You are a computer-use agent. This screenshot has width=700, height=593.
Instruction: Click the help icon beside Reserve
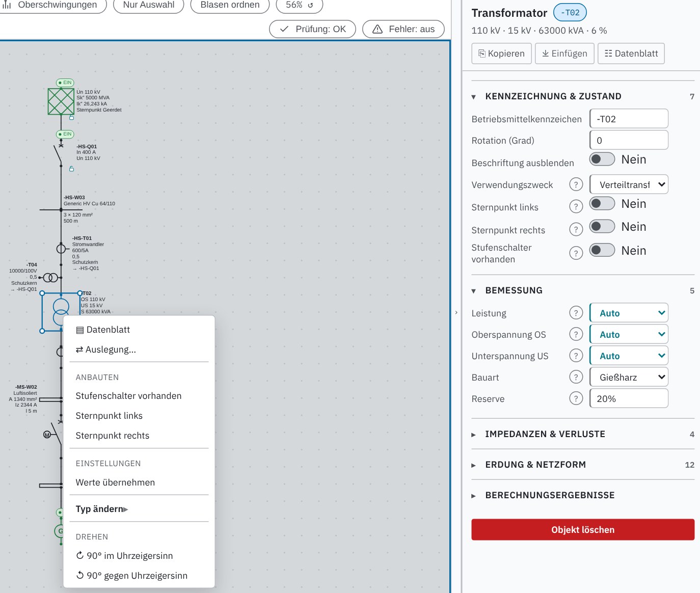tap(576, 398)
